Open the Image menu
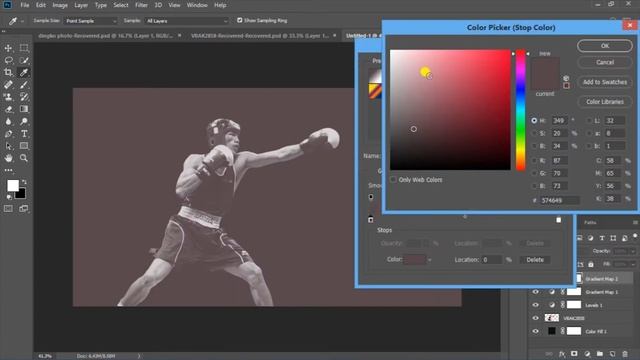640x360 pixels. point(60,5)
